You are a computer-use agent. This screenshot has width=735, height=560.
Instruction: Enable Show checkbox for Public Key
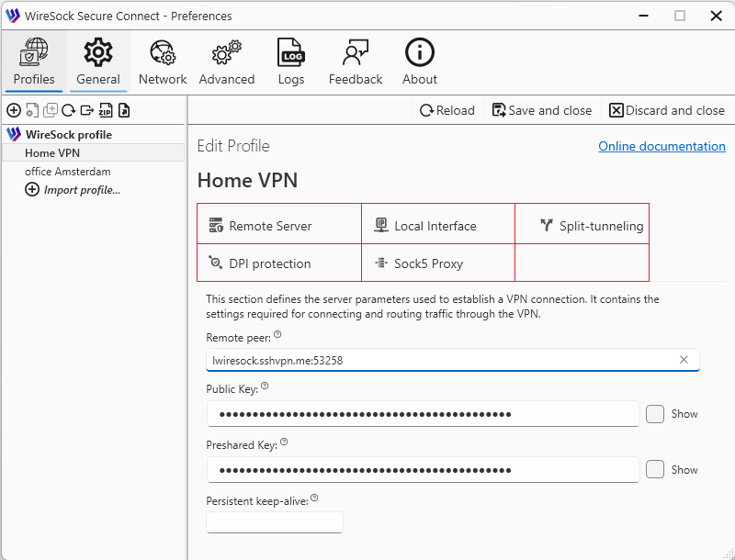point(655,414)
